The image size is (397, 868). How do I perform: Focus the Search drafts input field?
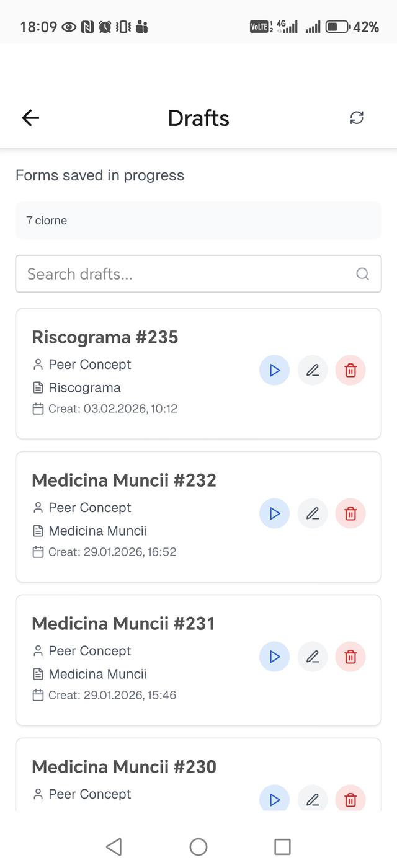point(186,274)
